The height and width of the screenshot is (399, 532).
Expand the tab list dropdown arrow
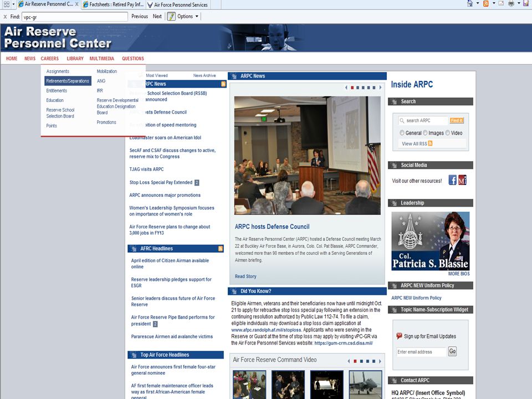(x=13, y=4)
